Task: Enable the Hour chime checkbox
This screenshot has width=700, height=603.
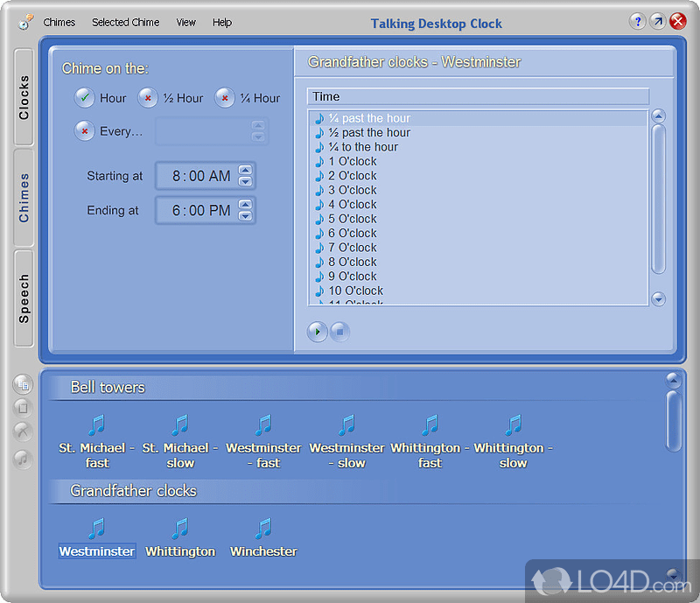Action: tap(82, 98)
